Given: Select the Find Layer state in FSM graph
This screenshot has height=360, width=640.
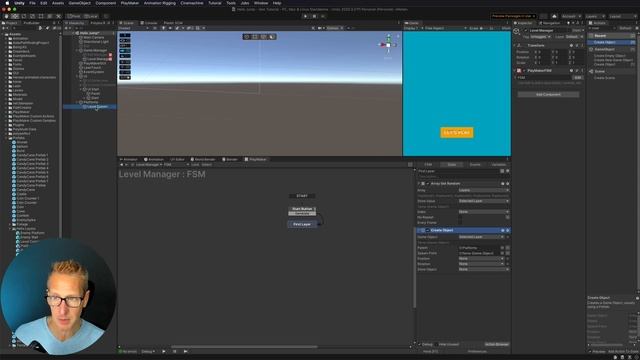Looking at the screenshot, I should point(302,224).
